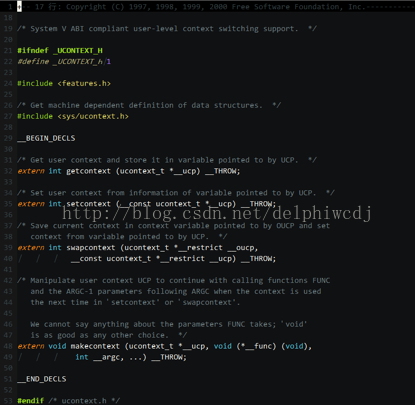The height and width of the screenshot is (405, 415).
Task: Click '__const ucontext_t *__restrict __ucp' on line 40
Action: coord(153,259)
